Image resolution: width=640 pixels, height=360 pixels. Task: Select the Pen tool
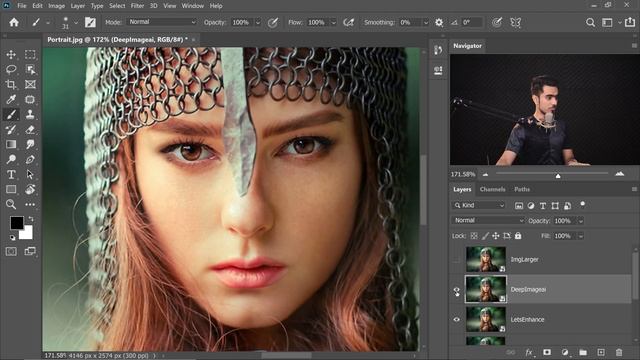coord(30,159)
